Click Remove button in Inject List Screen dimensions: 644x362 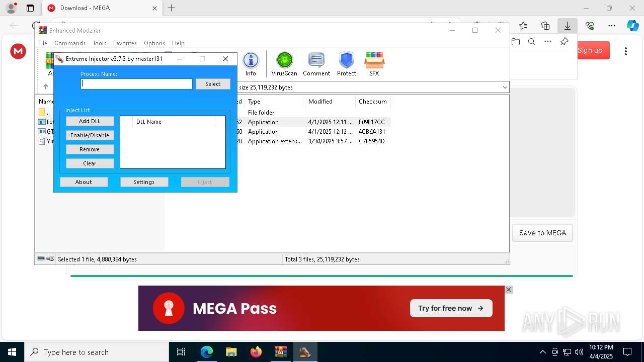(90, 149)
